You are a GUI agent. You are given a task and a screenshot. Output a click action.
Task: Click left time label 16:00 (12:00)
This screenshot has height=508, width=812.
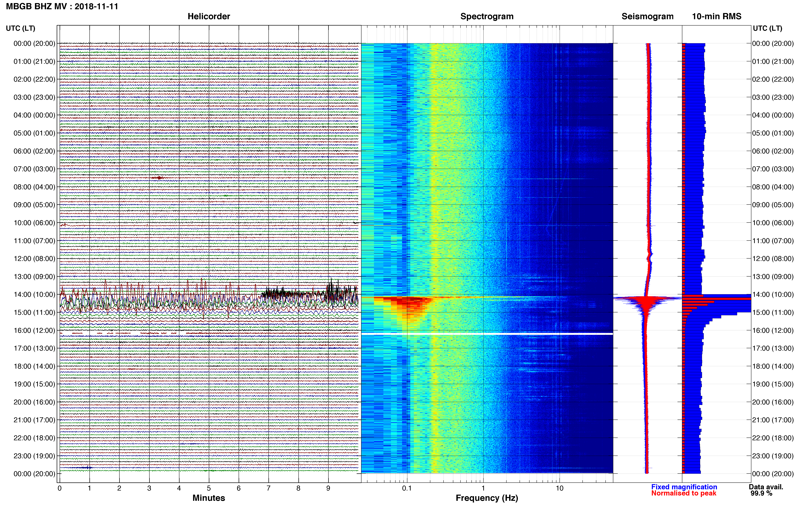click(x=34, y=330)
